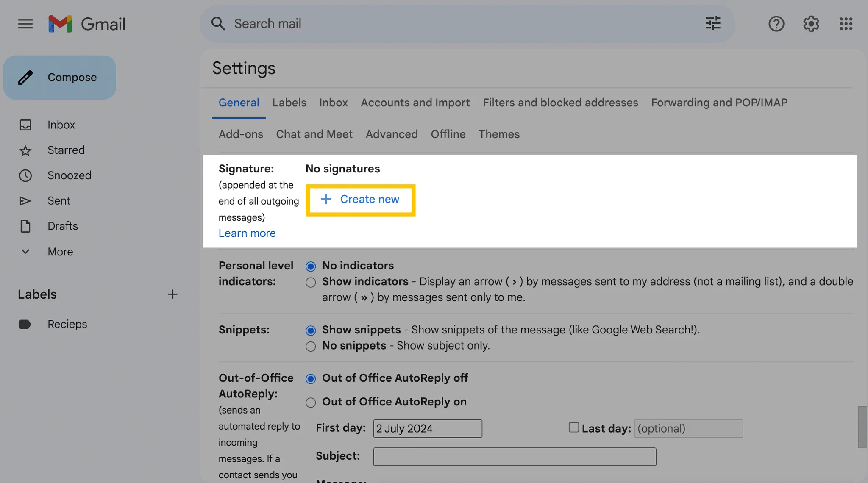This screenshot has height=483, width=868.
Task: Open the Inbox settings tab
Action: coord(334,103)
